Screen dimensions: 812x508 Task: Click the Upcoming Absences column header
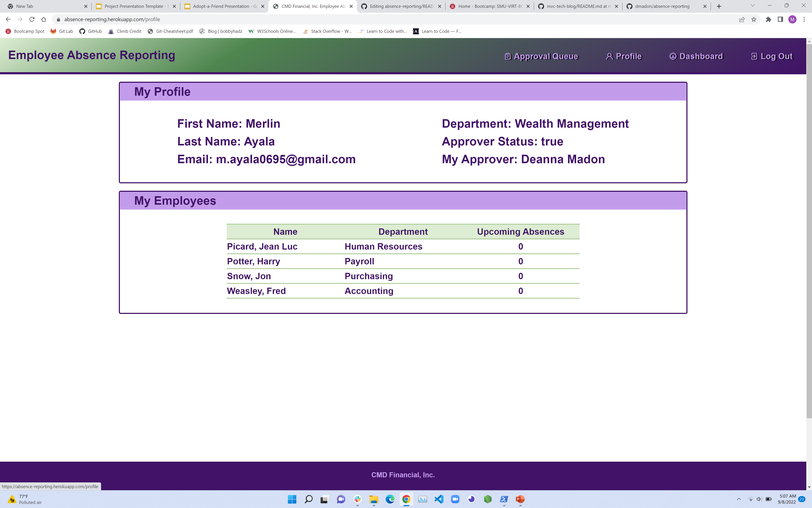pos(520,232)
